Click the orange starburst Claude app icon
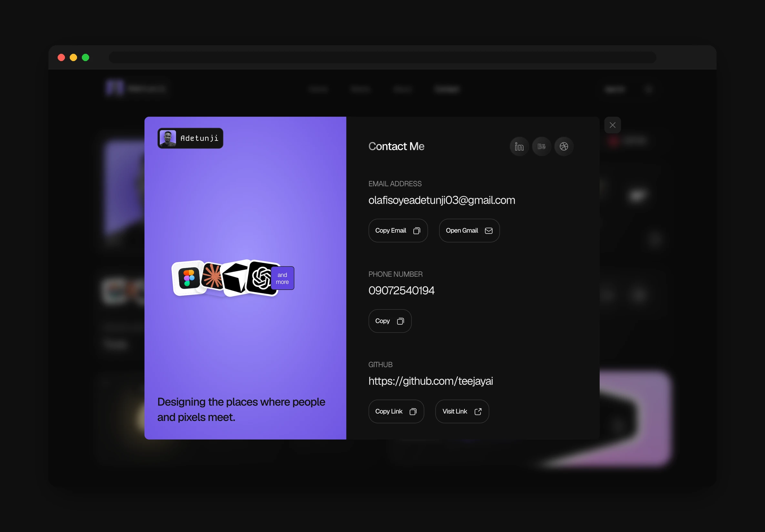Viewport: 765px width, 532px height. coord(212,276)
